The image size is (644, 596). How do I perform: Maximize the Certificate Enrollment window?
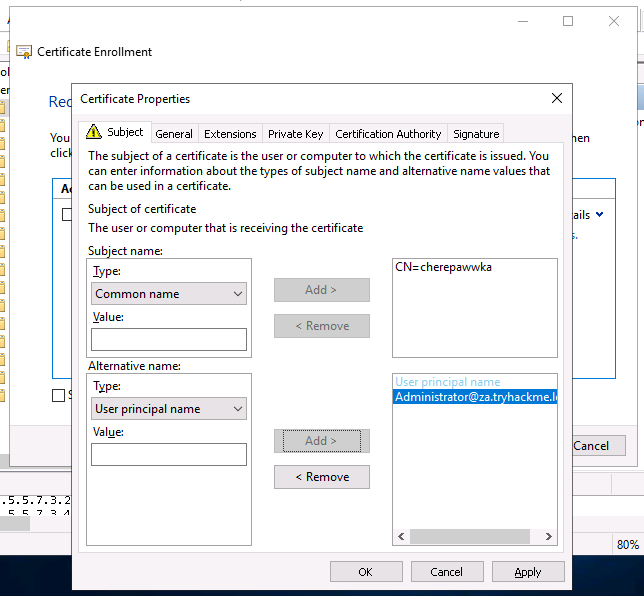(x=568, y=21)
